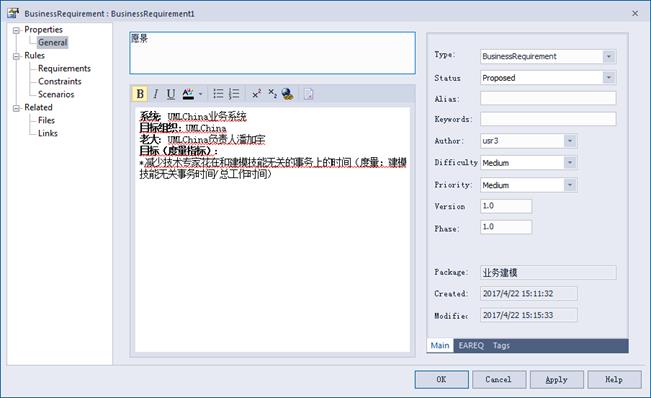Select Scenarios under Rules
Image resolution: width=651 pixels, height=398 pixels.
point(56,94)
